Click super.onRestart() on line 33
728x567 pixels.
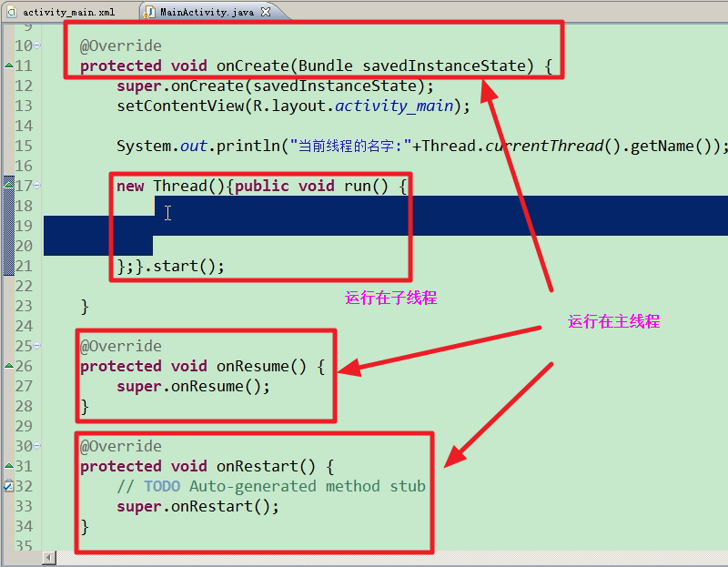click(x=197, y=506)
